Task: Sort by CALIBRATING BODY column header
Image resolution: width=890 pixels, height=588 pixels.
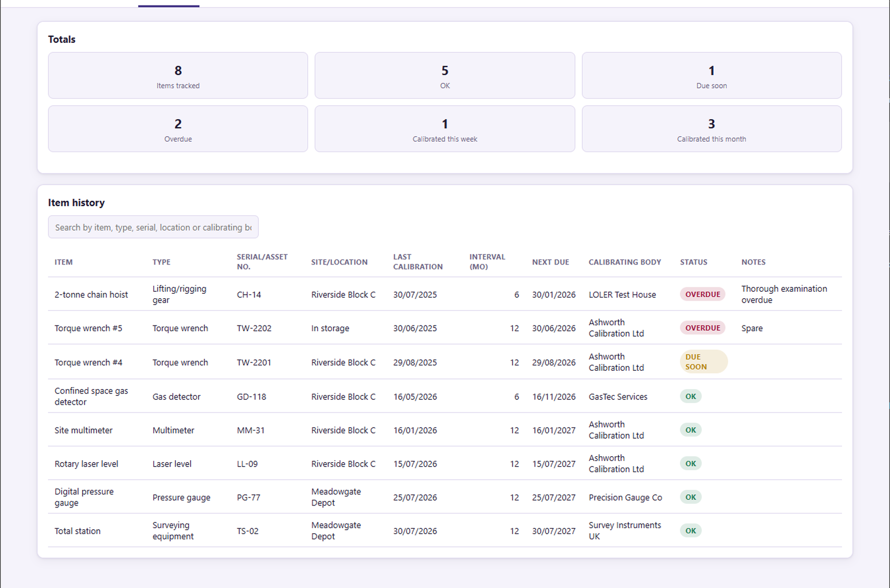Action: [625, 262]
